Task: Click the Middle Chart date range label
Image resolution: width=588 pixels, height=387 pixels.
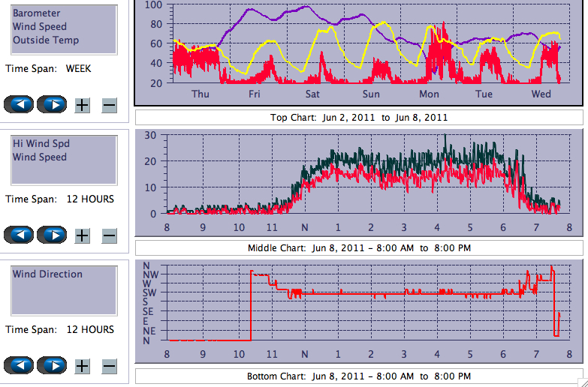Action: [x=359, y=248]
